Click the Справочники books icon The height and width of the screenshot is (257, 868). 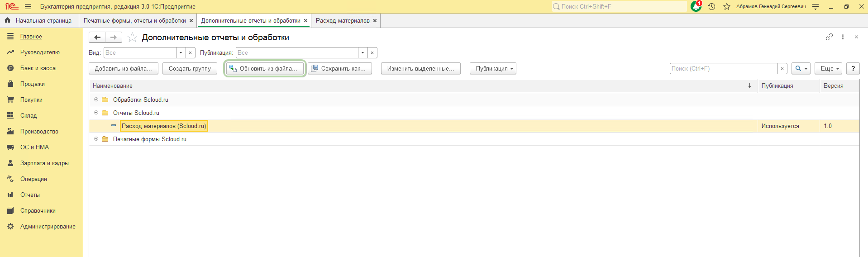pyautogui.click(x=10, y=211)
